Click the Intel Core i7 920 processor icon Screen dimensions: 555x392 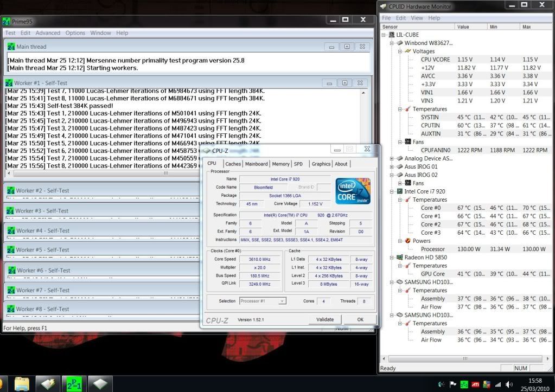400,191
